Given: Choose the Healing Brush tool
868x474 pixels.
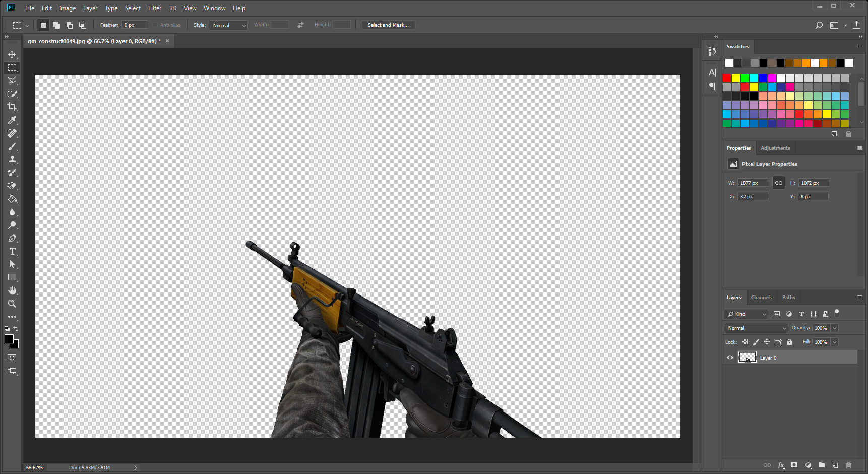Looking at the screenshot, I should point(12,133).
